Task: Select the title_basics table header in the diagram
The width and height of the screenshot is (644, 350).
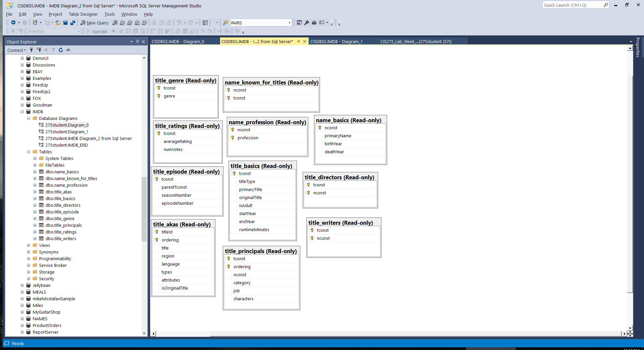Action: [263, 166]
